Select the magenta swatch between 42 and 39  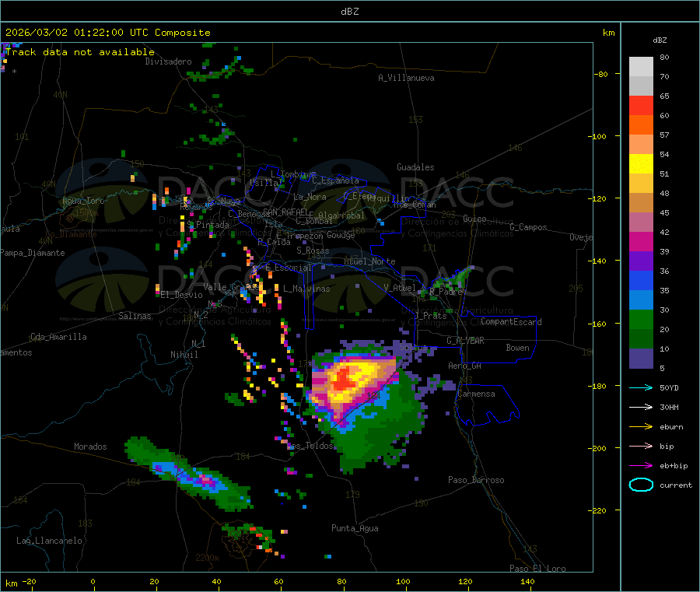pos(641,241)
